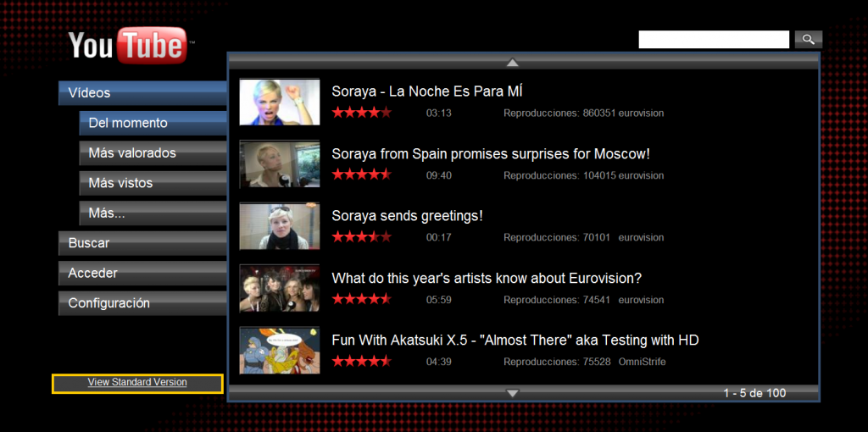Select Más vistos category
The height and width of the screenshot is (432, 868).
(x=153, y=182)
